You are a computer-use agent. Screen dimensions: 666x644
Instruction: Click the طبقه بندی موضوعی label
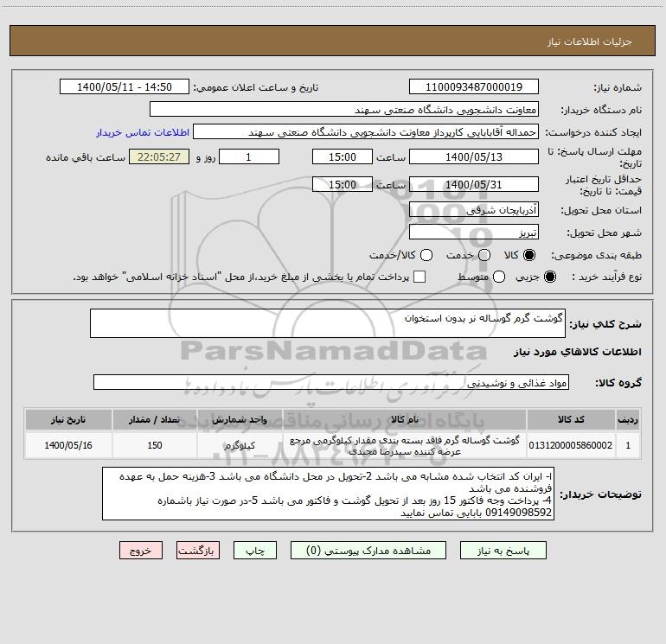pos(596,255)
